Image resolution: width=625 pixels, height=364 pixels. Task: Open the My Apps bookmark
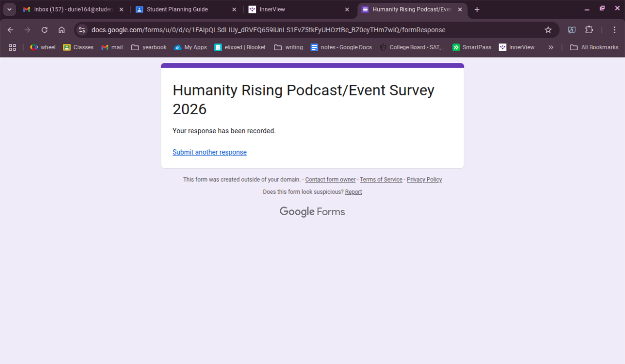tap(190, 47)
